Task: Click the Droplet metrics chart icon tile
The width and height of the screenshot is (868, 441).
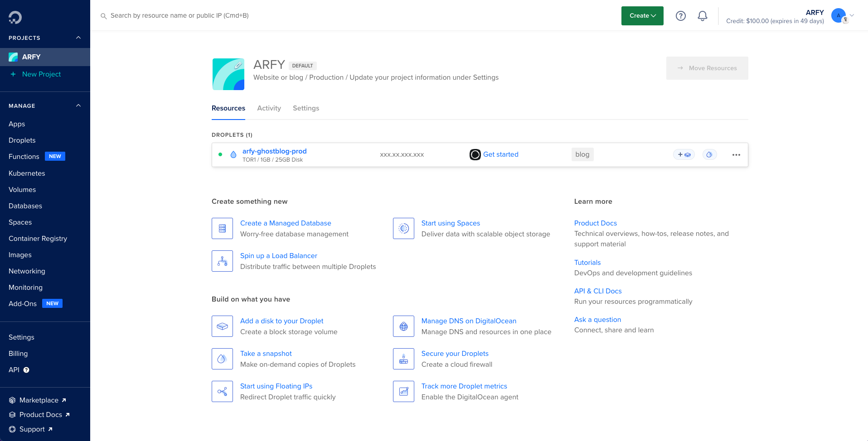Action: pyautogui.click(x=403, y=391)
